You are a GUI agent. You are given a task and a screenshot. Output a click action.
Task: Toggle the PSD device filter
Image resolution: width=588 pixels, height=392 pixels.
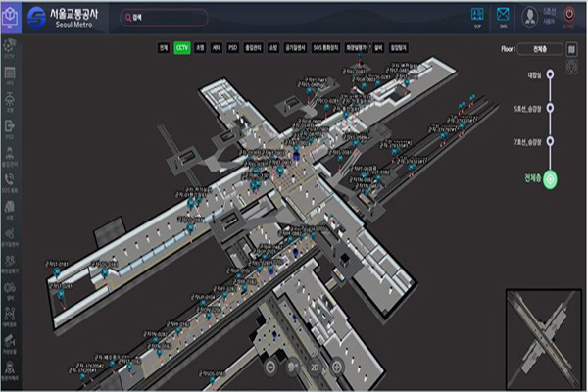(232, 47)
